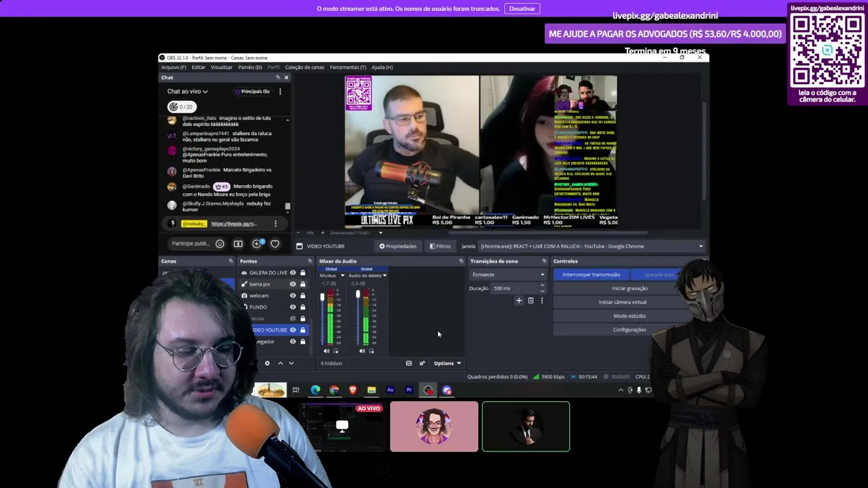Viewport: 868px width, 488px height.
Task: Open transition properties three-dot menu
Action: pyautogui.click(x=542, y=301)
